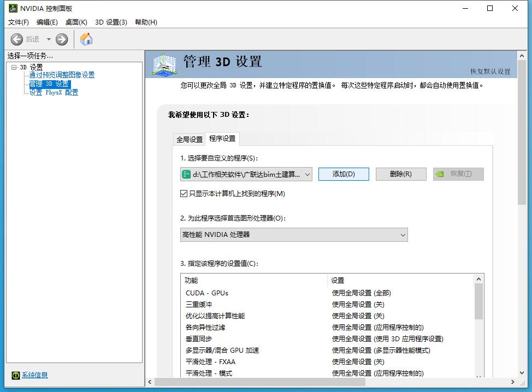This screenshot has width=532, height=392.
Task: Maximize the NVIDIA 控制面板 window
Action: 490,8
